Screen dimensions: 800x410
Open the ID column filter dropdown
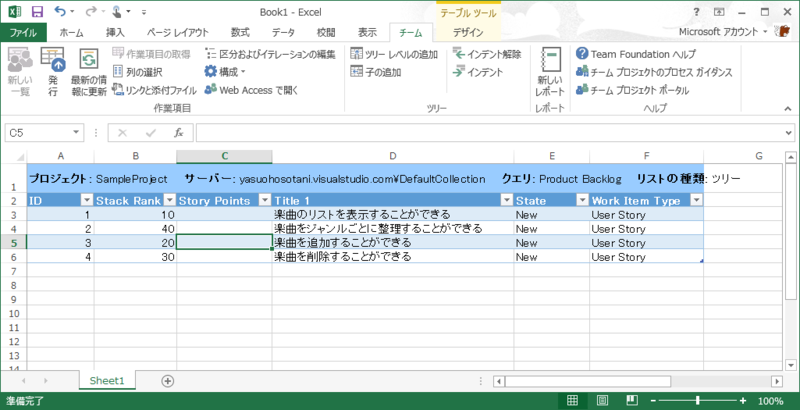87,200
